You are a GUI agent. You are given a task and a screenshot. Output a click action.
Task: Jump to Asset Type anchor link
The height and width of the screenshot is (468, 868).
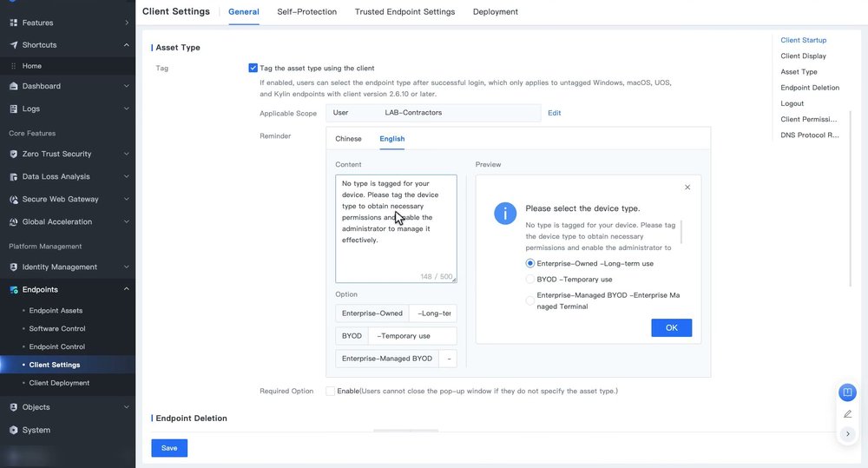(799, 72)
